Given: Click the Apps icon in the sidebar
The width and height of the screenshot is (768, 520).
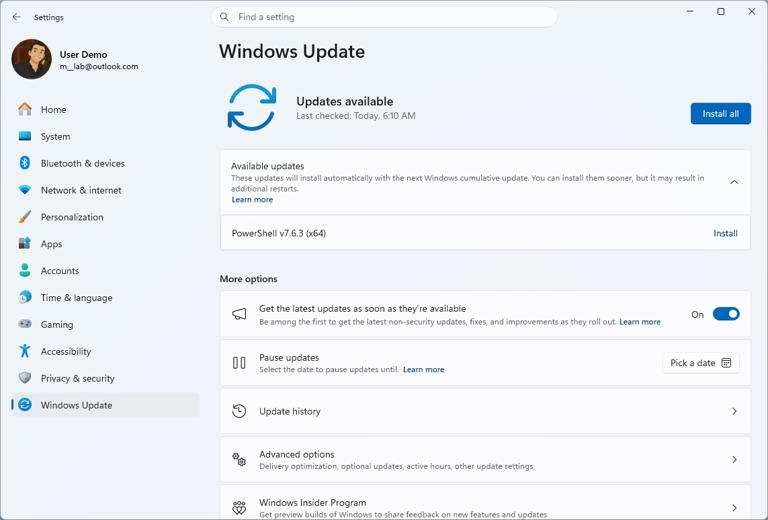Looking at the screenshot, I should coord(24,243).
